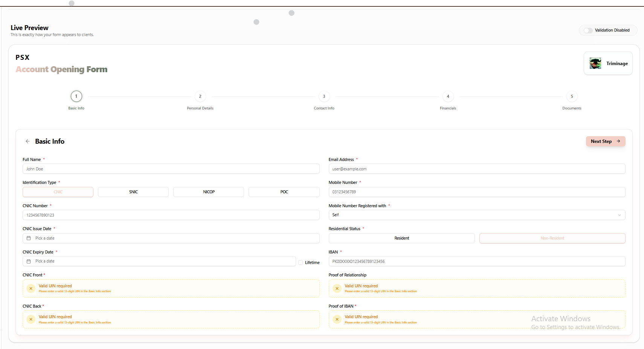Viewport: 644px width, 349px height.
Task: Jump to the Documents step
Action: (572, 96)
